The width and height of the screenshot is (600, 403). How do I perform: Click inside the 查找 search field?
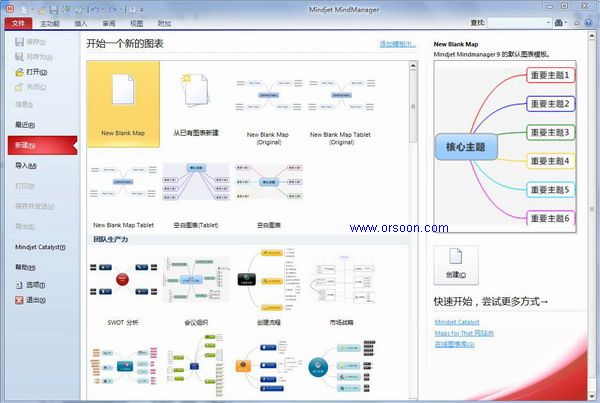(516, 23)
